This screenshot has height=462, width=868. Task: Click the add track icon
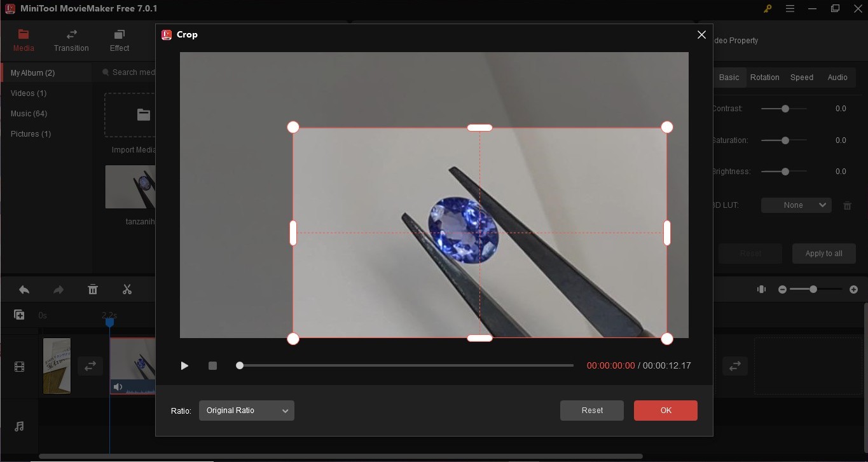coord(19,315)
